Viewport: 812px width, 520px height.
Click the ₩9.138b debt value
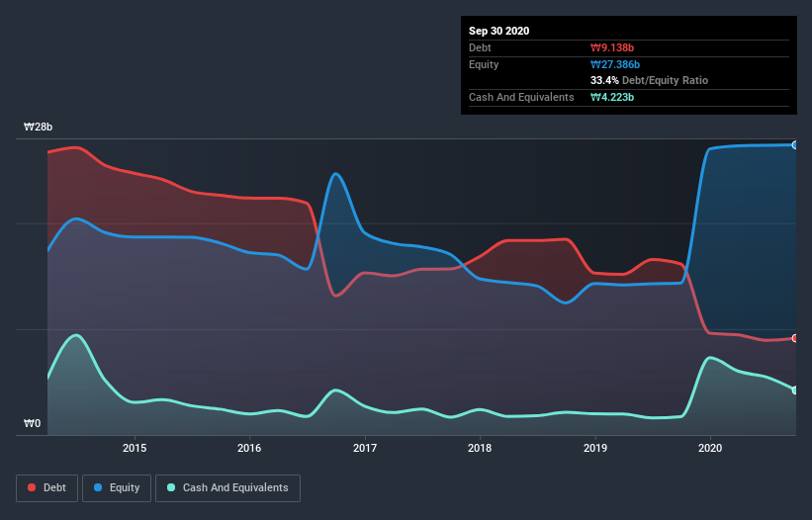coord(612,47)
